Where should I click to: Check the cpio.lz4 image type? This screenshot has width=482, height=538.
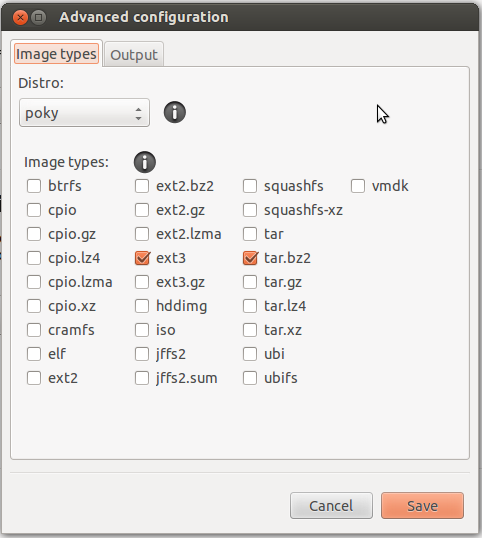34,258
